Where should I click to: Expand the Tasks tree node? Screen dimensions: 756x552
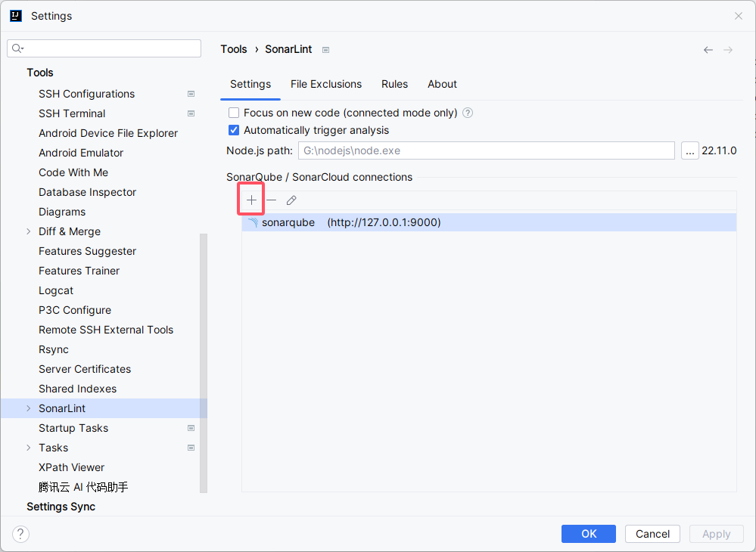(x=29, y=448)
